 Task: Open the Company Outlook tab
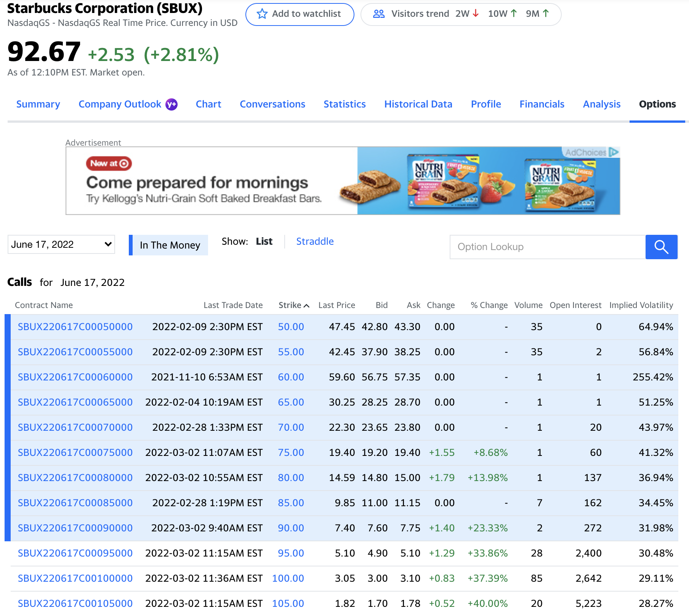coord(120,104)
